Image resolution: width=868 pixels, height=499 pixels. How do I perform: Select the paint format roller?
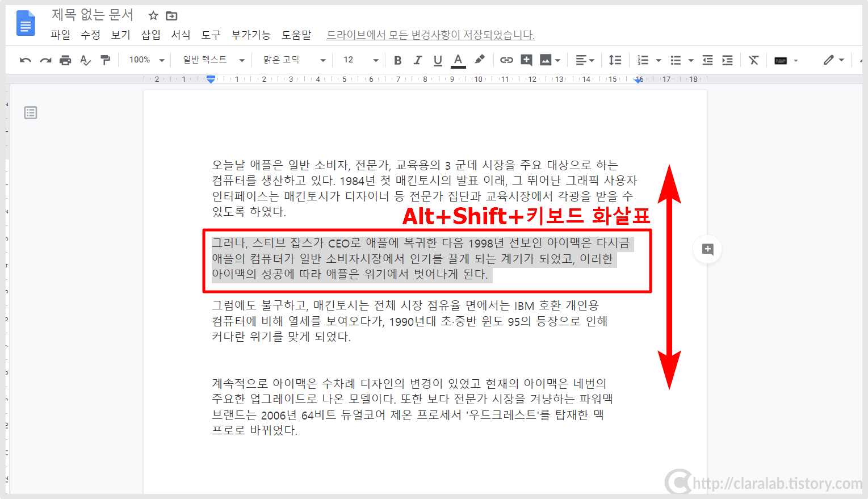106,60
